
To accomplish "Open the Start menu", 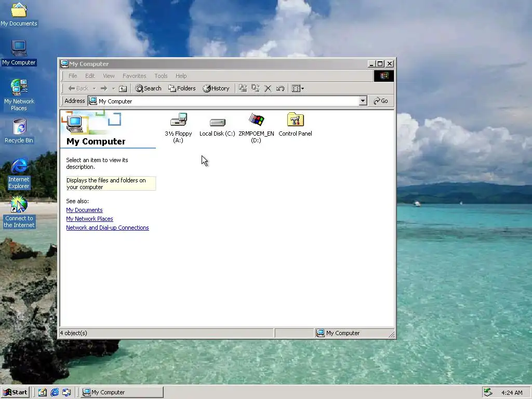I will (x=15, y=392).
